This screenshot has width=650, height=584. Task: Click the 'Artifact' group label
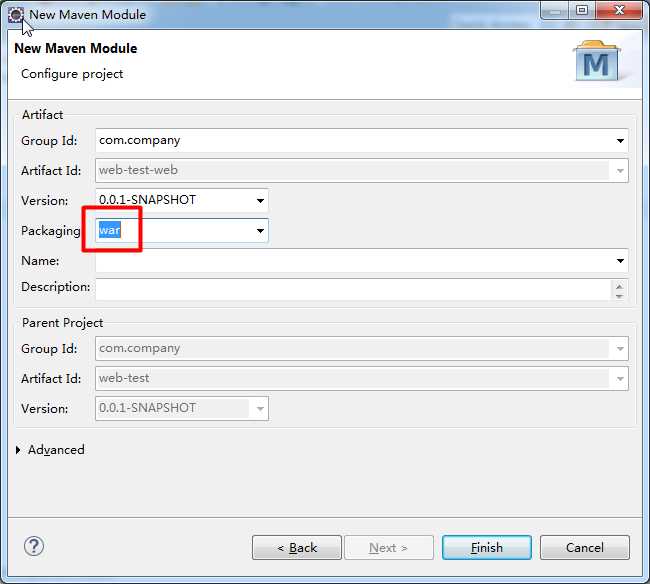(x=42, y=115)
